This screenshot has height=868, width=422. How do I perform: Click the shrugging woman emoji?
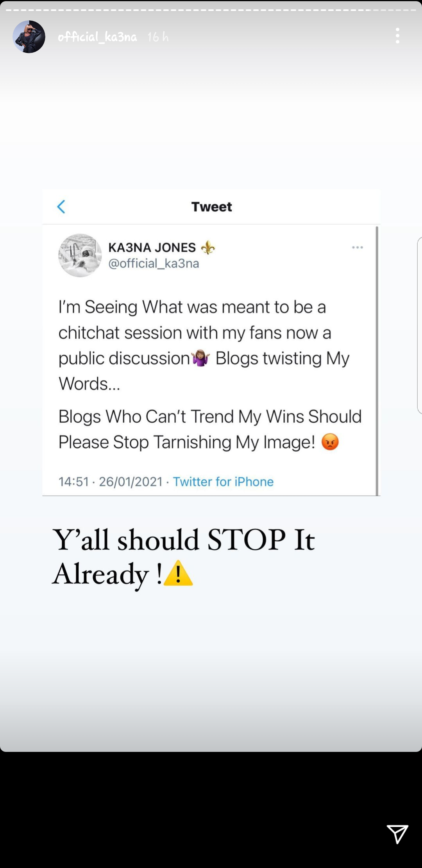pyautogui.click(x=201, y=359)
